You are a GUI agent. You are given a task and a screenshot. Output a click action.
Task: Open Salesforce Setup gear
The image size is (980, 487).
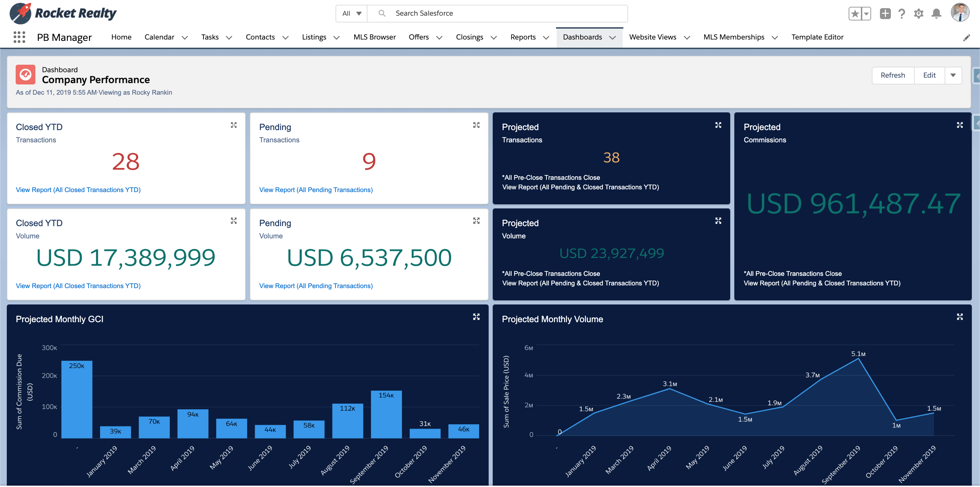click(x=919, y=13)
